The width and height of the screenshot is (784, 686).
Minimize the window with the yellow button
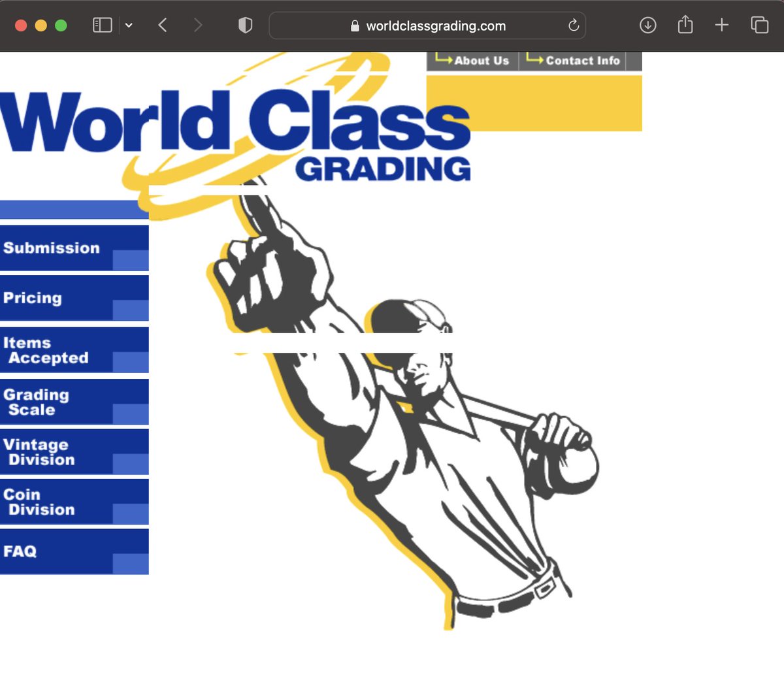(41, 25)
